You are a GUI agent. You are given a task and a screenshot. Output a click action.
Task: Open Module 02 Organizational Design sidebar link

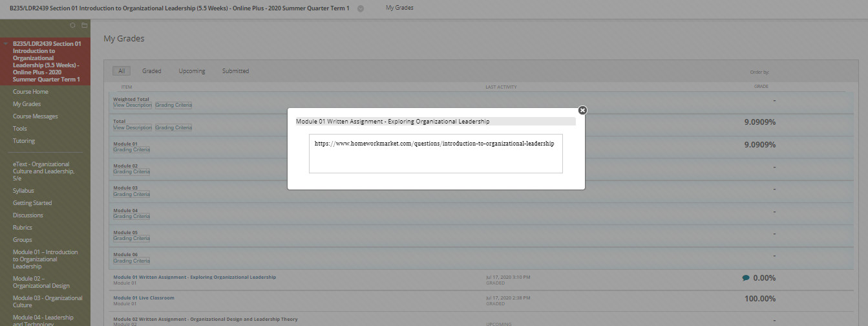tap(41, 282)
